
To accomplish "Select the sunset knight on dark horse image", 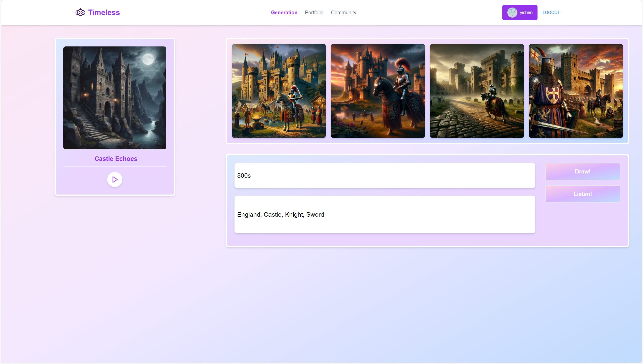I will click(x=378, y=91).
